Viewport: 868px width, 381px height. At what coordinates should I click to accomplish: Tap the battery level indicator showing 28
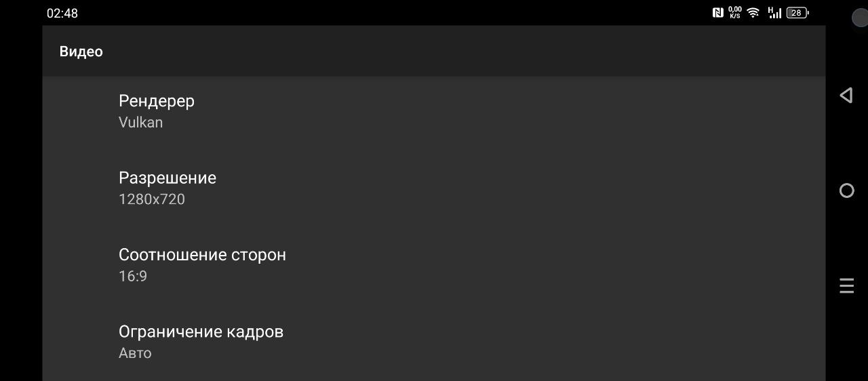pyautogui.click(x=797, y=12)
